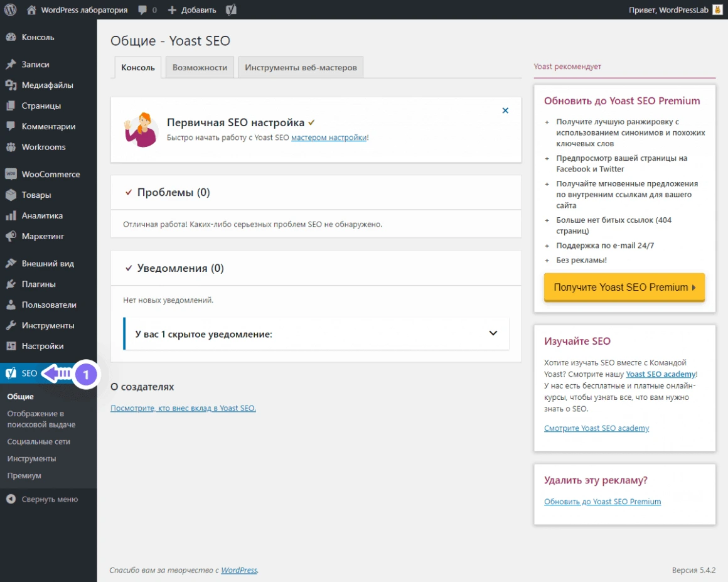Click the Медиафайлы media icon in sidebar
Viewport: 728px width, 582px height.
pos(11,85)
